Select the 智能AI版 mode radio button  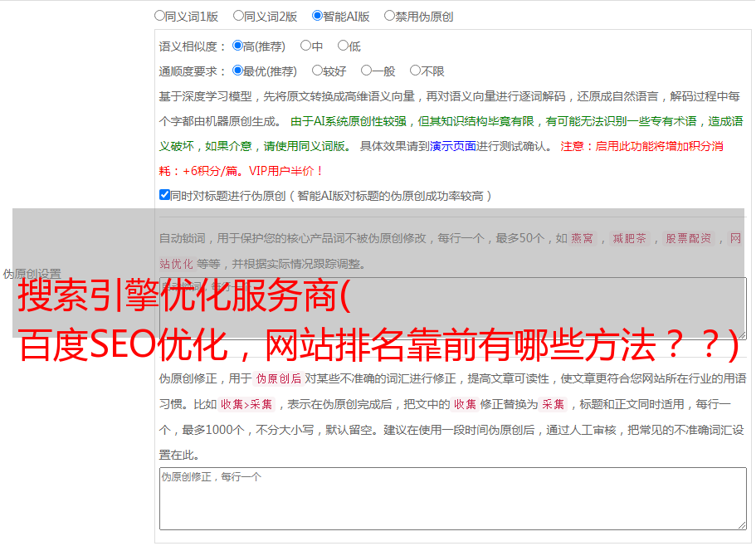tap(317, 15)
